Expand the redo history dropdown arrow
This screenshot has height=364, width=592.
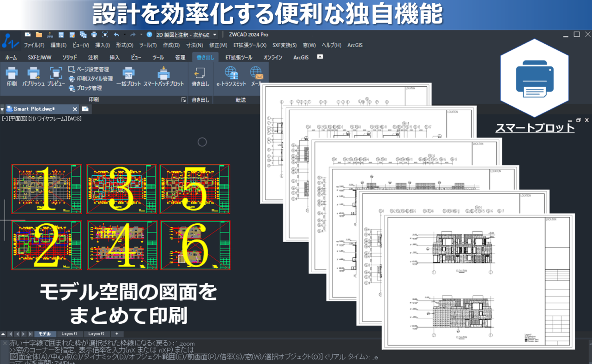coord(141,35)
